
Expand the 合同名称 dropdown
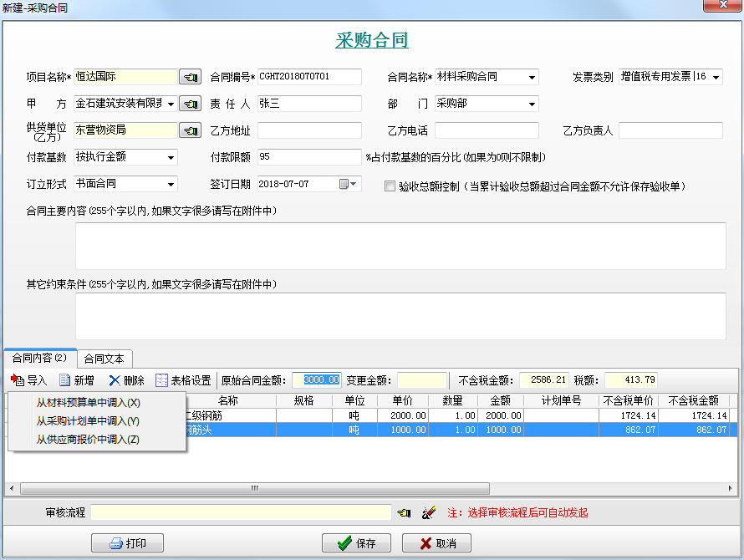point(533,78)
